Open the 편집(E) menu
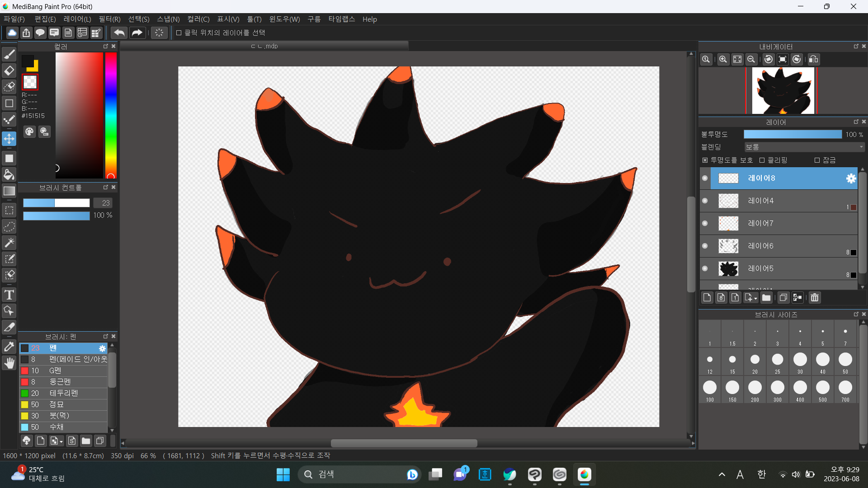The width and height of the screenshot is (868, 488). click(45, 19)
